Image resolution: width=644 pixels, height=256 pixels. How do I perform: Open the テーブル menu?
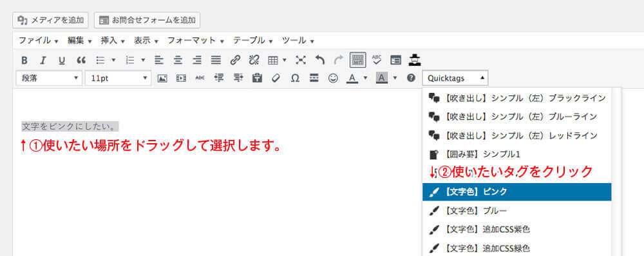tap(253, 41)
